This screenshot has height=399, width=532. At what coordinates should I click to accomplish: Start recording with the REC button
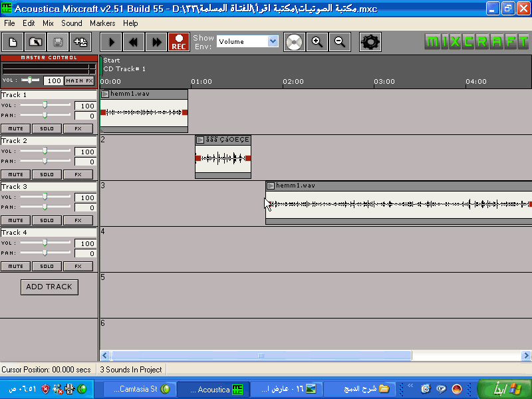click(x=179, y=42)
